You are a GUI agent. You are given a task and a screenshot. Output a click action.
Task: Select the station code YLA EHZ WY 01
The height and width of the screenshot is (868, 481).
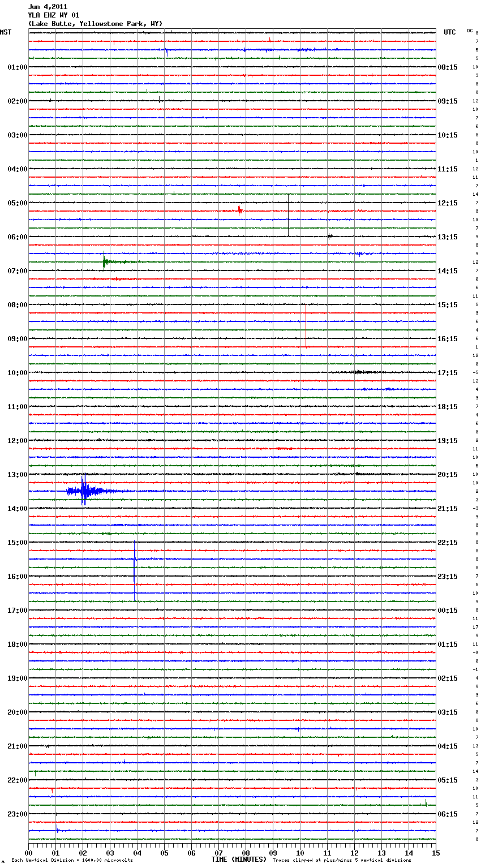pyautogui.click(x=54, y=15)
